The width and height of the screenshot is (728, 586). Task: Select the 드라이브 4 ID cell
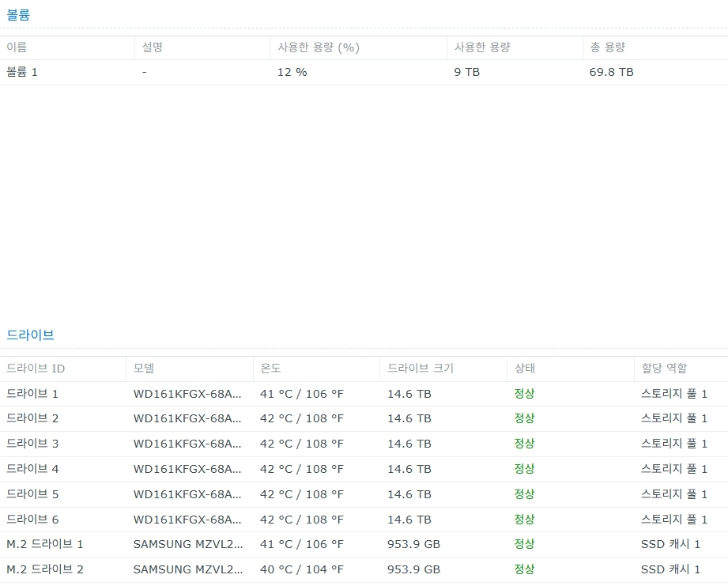(x=32, y=469)
